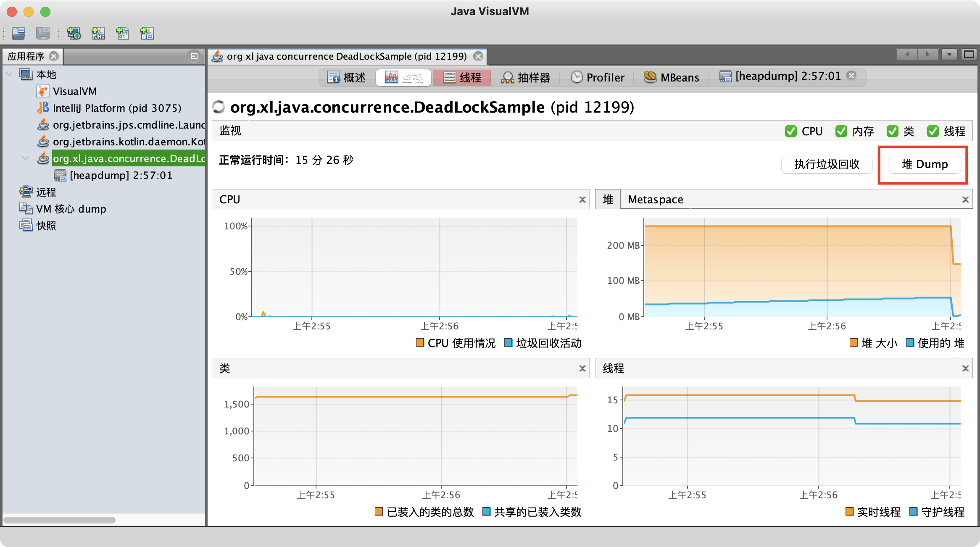Image resolution: width=980 pixels, height=547 pixels.
Task: Click the 执行垃圾回收 button
Action: 827,164
